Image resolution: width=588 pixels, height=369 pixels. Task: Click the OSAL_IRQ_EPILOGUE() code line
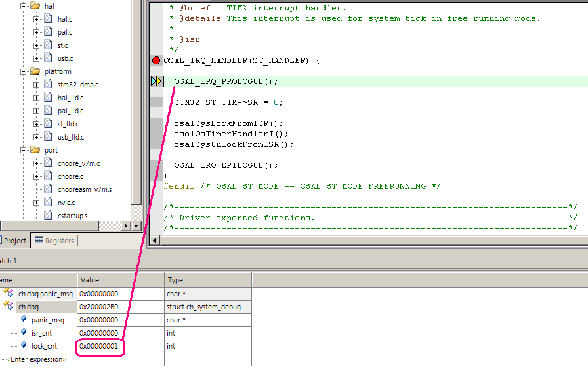226,165
